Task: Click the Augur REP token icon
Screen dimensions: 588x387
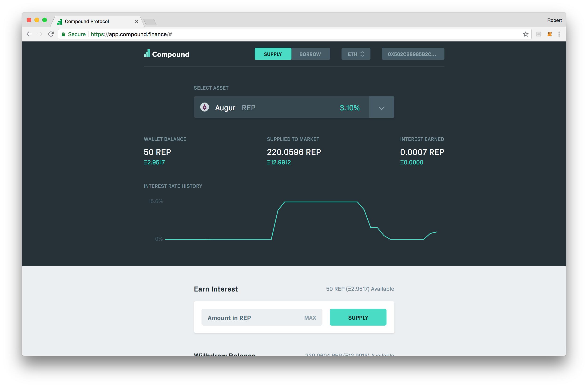Action: pos(205,107)
